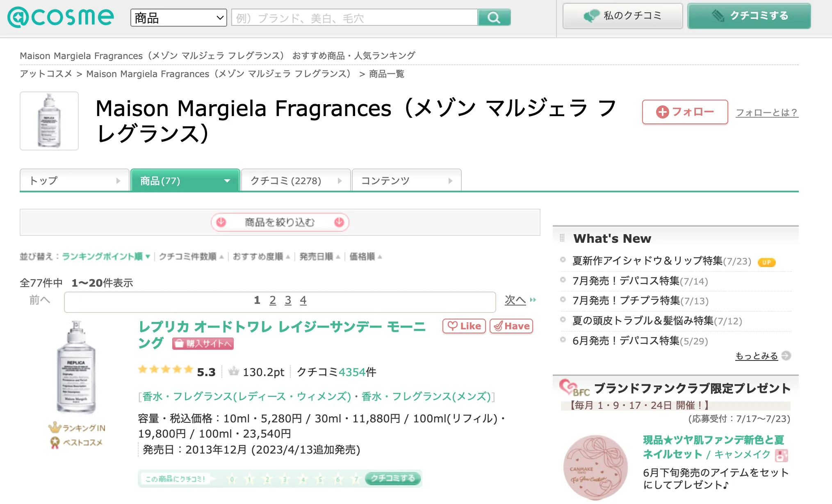Sort by 発売日順

320,256
